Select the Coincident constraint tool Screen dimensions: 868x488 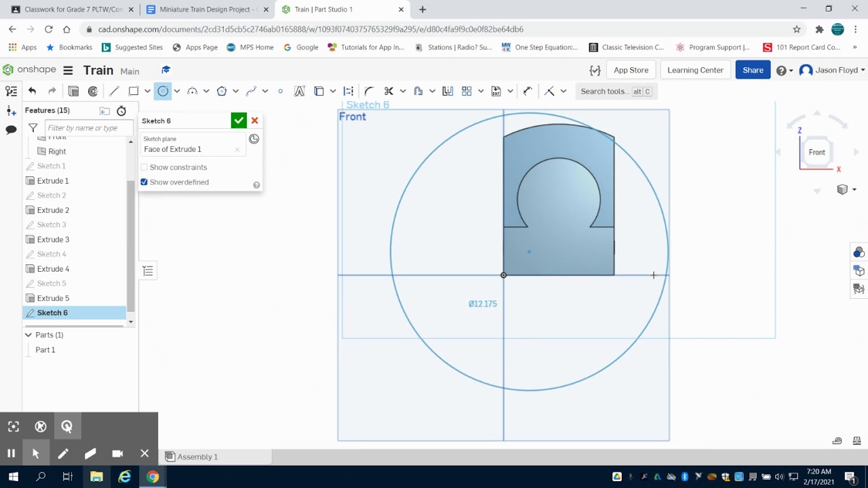click(x=549, y=91)
